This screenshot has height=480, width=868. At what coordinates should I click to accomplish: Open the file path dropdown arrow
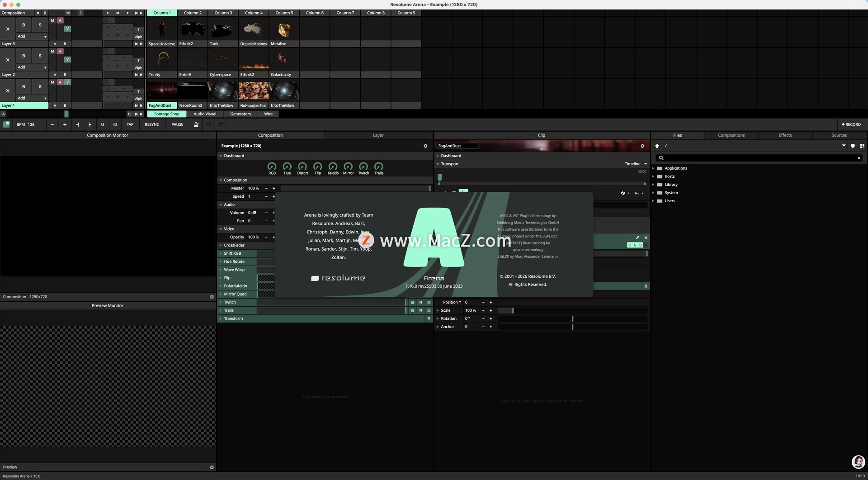tap(844, 146)
